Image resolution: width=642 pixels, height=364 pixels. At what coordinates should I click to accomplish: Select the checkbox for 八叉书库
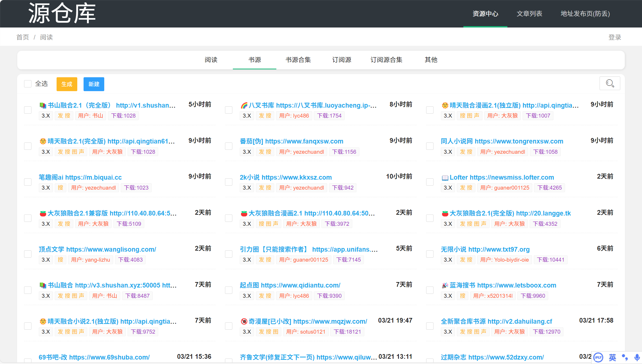[x=229, y=110]
